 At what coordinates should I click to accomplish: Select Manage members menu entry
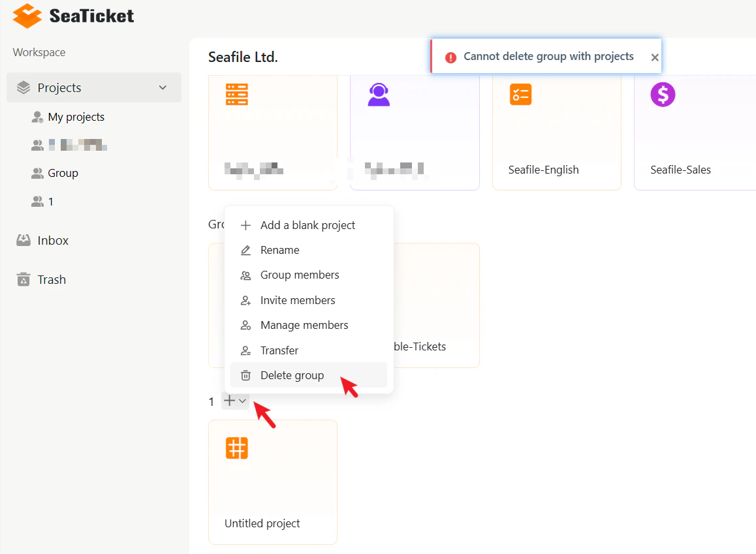click(x=309, y=325)
